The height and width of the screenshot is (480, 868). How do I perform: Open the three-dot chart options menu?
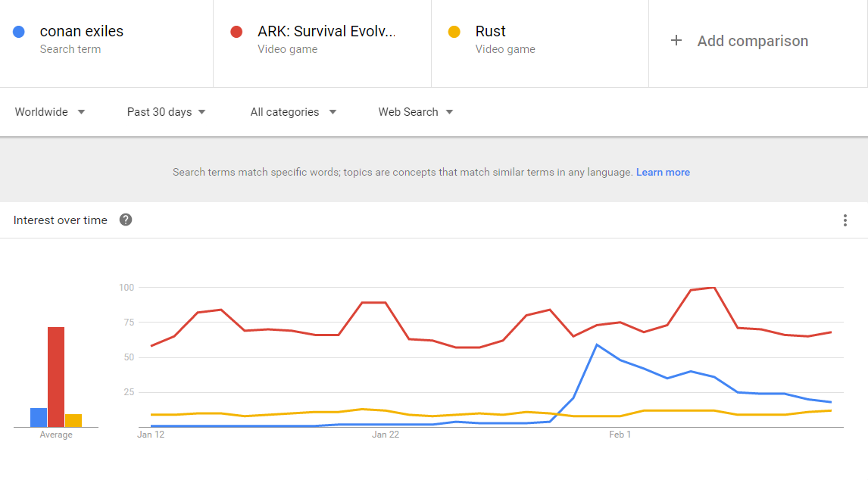(845, 220)
